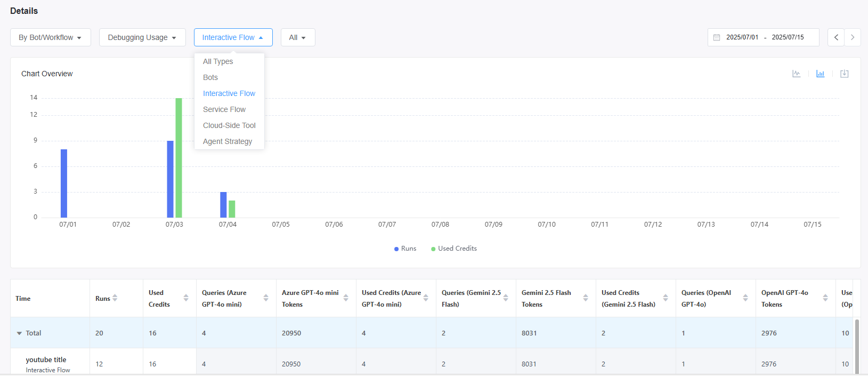Click the 07/01 blue Runs bar
Image resolution: width=868 pixels, height=376 pixels.
coord(64,183)
